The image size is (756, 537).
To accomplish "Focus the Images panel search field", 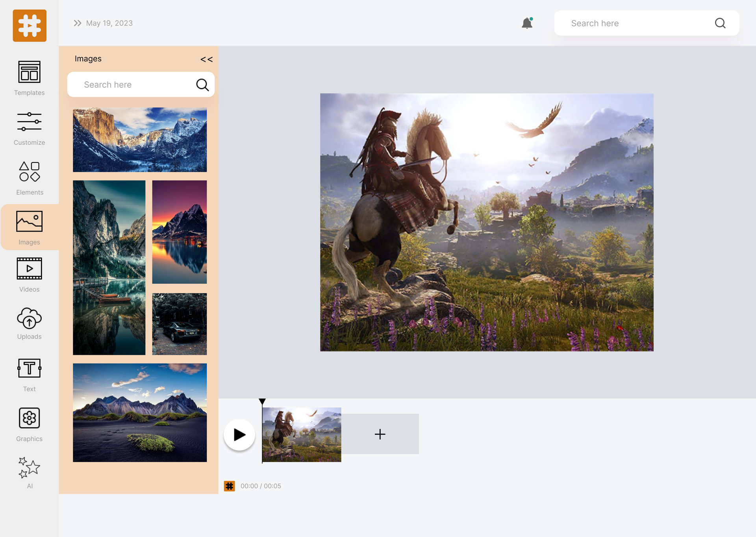I will click(x=141, y=85).
